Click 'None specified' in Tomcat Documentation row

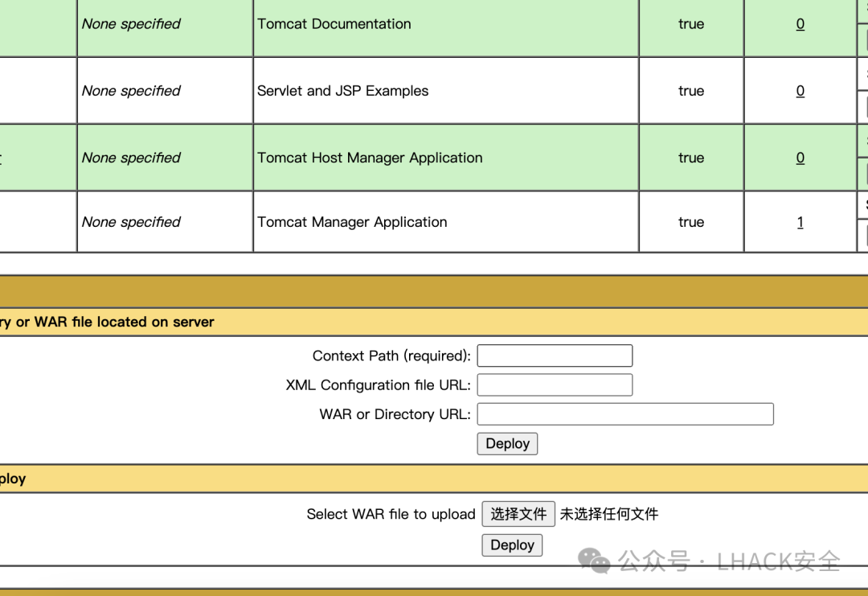click(x=131, y=24)
